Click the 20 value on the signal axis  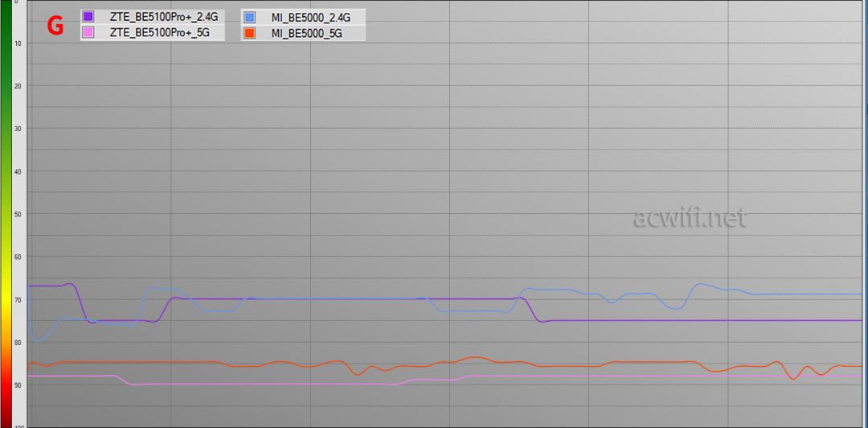tap(18, 86)
